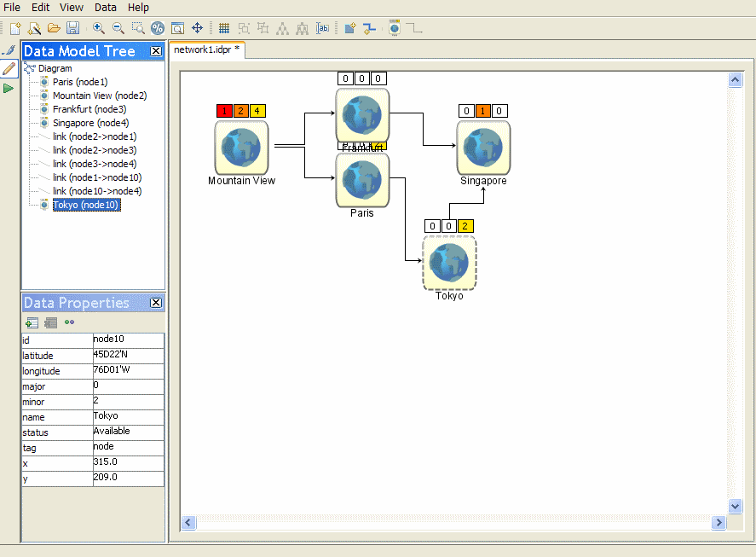This screenshot has width=756, height=557.
Task: Click the vertical scrollbar down arrow
Action: coord(736,505)
